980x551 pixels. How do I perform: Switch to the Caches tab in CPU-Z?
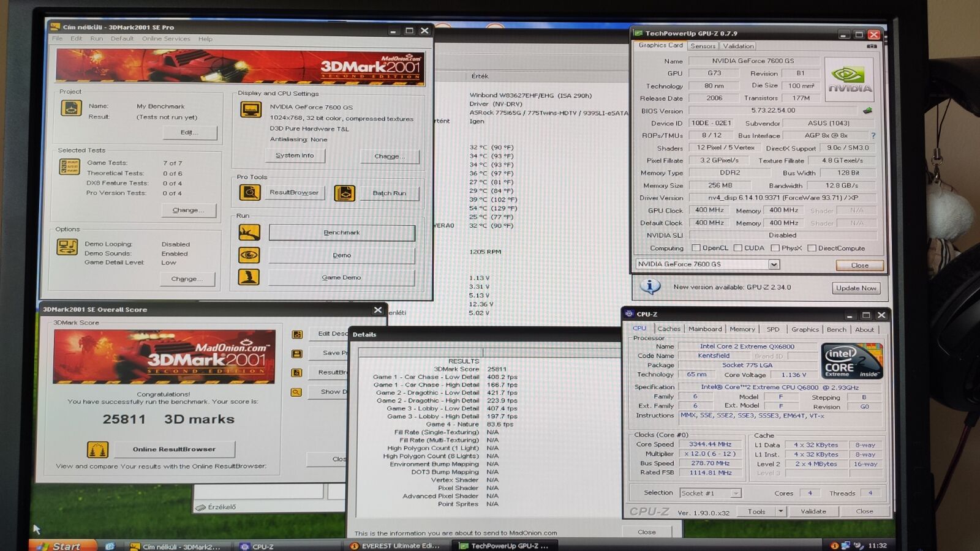(x=669, y=329)
